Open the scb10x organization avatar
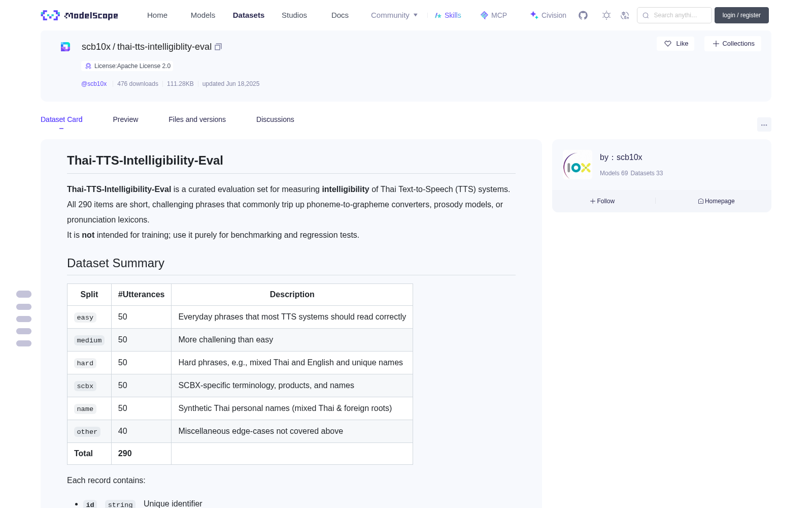 [x=578, y=165]
